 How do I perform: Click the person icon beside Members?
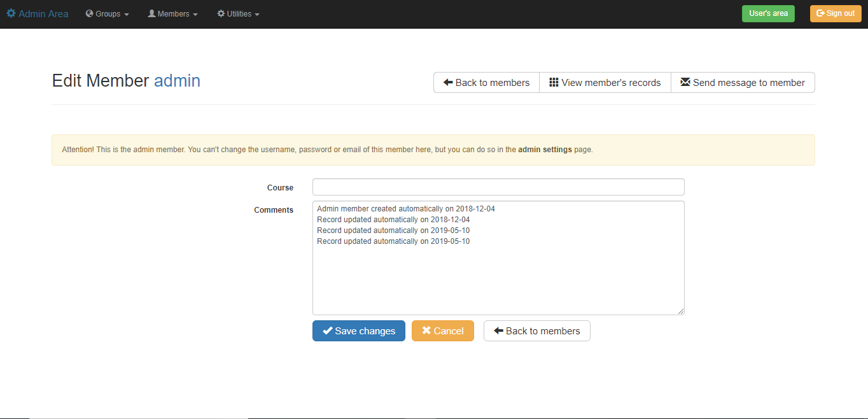click(x=151, y=13)
